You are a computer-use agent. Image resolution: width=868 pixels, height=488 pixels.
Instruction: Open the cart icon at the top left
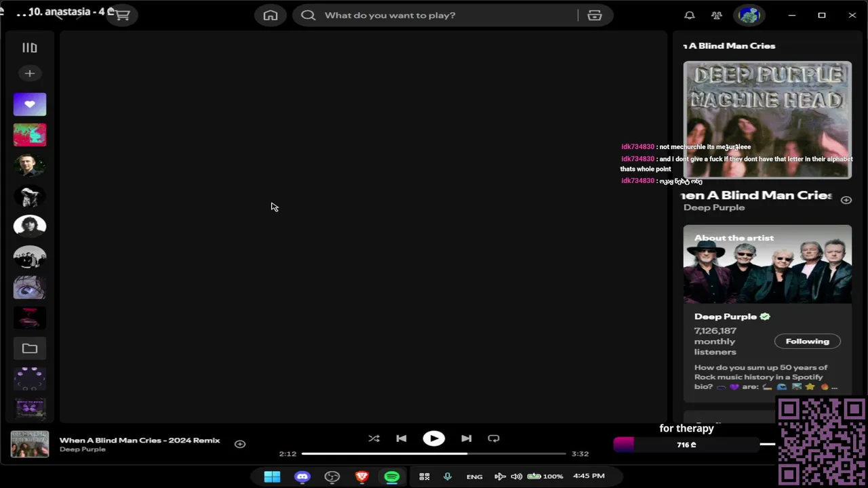pyautogui.click(x=123, y=14)
